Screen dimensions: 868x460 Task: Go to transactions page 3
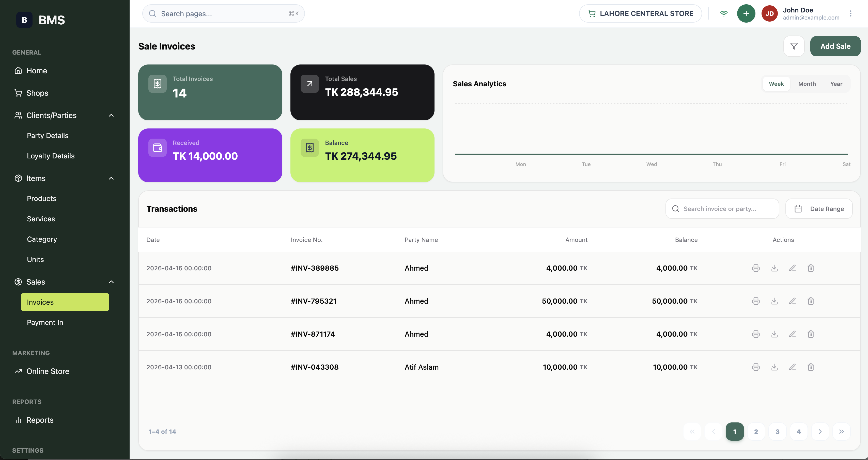tap(777, 432)
